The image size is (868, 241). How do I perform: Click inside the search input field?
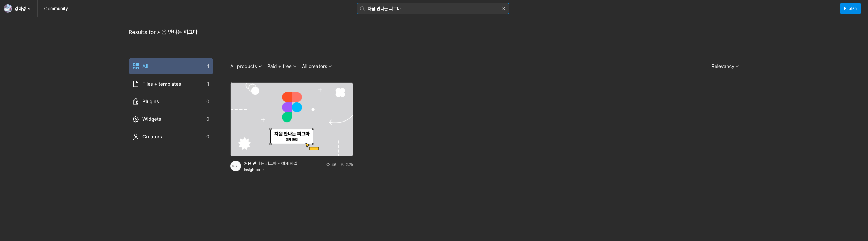(433, 8)
